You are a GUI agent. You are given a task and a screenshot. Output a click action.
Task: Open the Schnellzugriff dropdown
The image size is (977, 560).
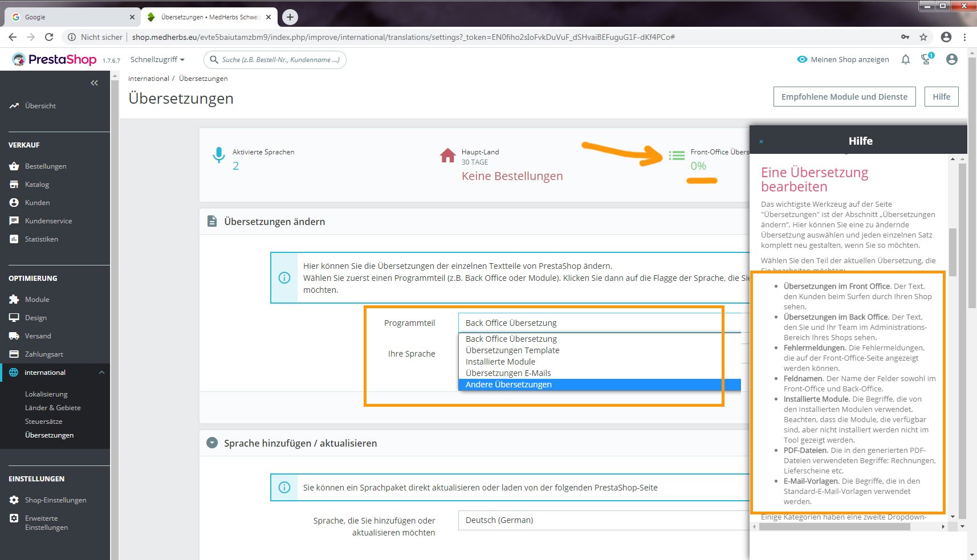[158, 59]
